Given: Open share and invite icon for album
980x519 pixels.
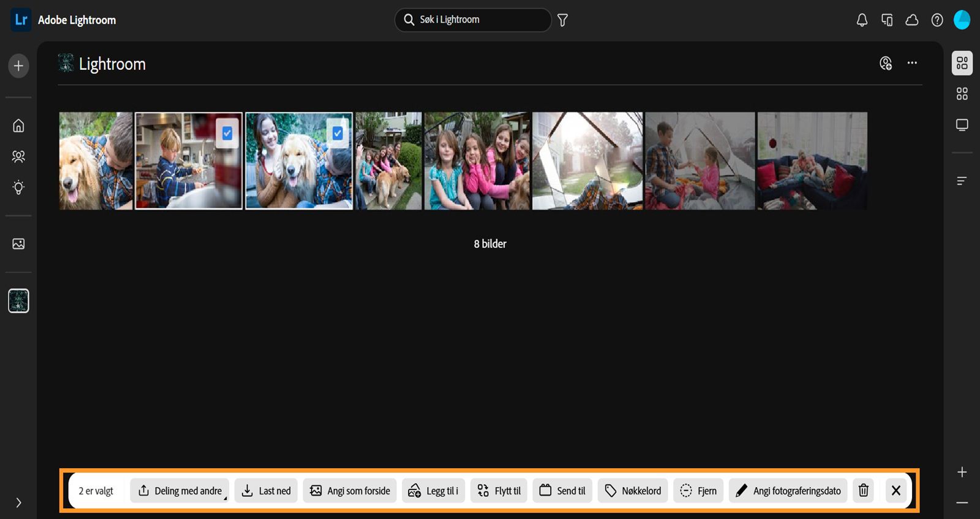Looking at the screenshot, I should click(886, 63).
